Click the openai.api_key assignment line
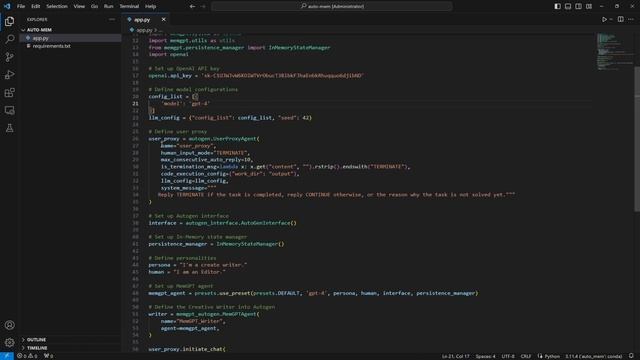 (x=256, y=76)
